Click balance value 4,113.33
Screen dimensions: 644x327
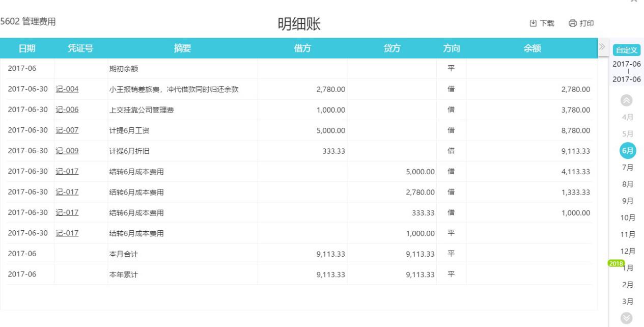[576, 172]
